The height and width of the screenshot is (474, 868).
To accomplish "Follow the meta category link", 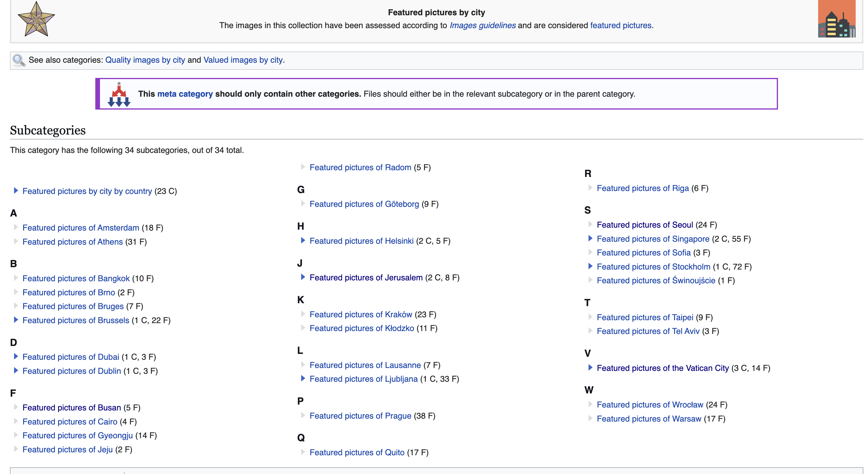I will pos(185,94).
